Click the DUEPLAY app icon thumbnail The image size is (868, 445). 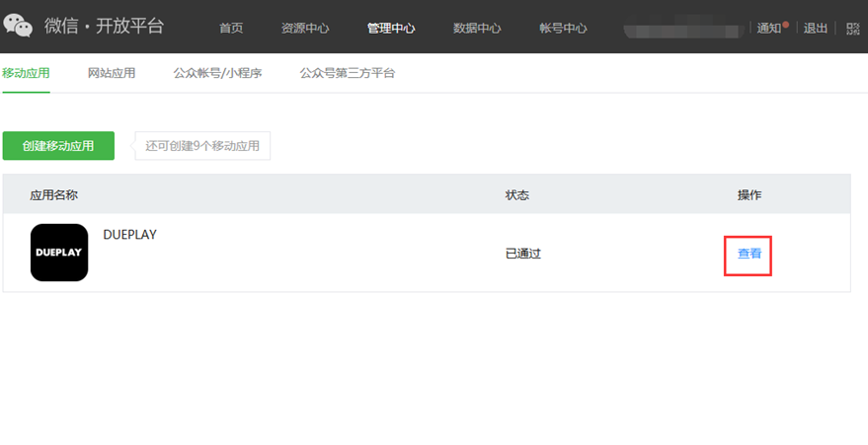coord(59,253)
